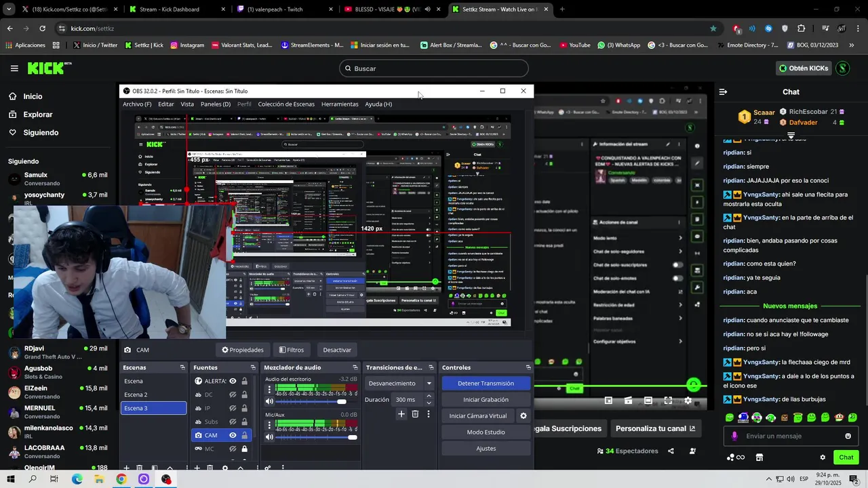Show the DC source with eye icon
Viewport: 868px width, 488px height.
[233, 394]
